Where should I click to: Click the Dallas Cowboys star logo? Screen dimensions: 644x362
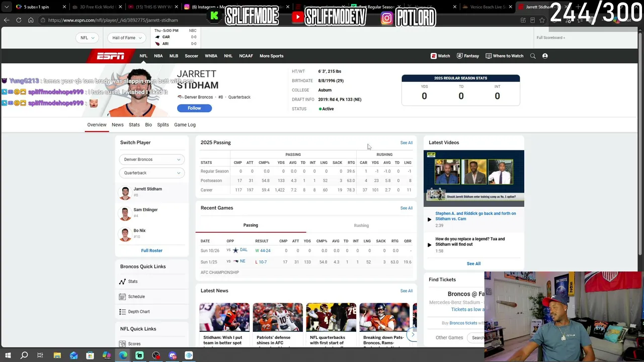tap(235, 250)
